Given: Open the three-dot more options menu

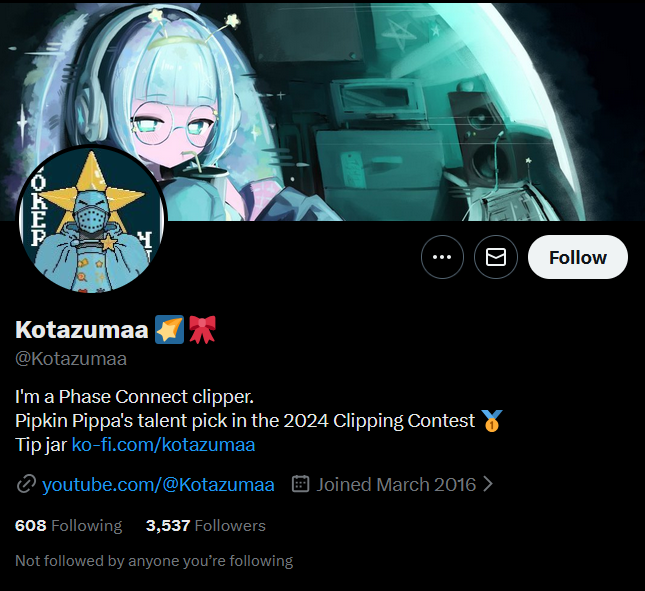Looking at the screenshot, I should pyautogui.click(x=442, y=257).
